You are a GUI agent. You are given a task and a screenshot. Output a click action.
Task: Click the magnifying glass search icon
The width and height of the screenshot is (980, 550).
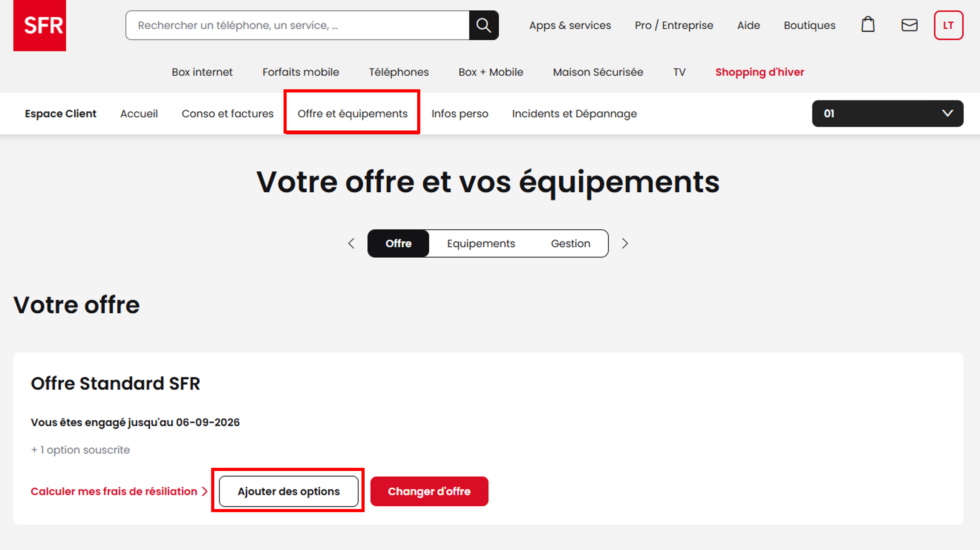[484, 25]
